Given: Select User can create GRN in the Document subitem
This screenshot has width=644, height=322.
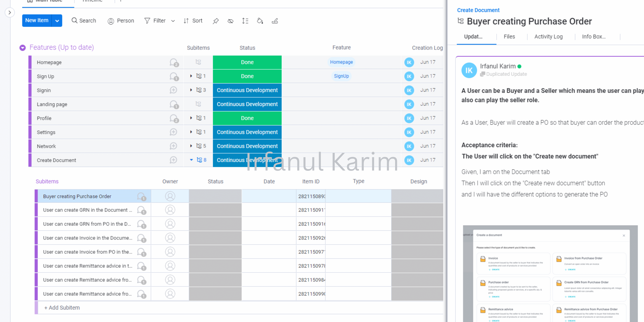Looking at the screenshot, I should (87, 210).
